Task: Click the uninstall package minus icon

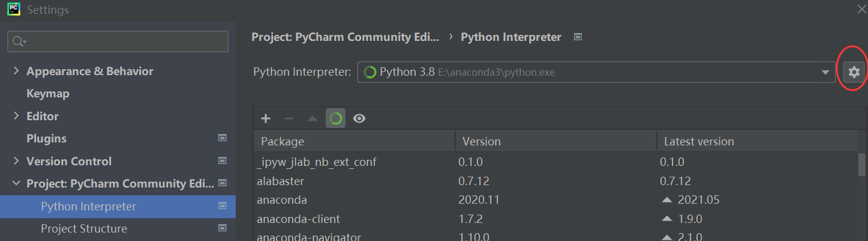Action: [x=289, y=118]
